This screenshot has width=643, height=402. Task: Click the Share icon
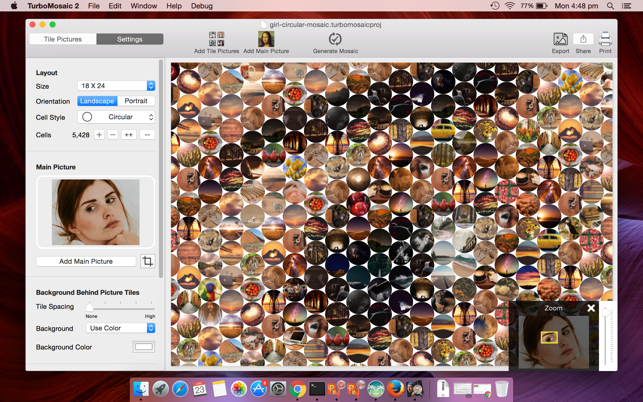[583, 39]
